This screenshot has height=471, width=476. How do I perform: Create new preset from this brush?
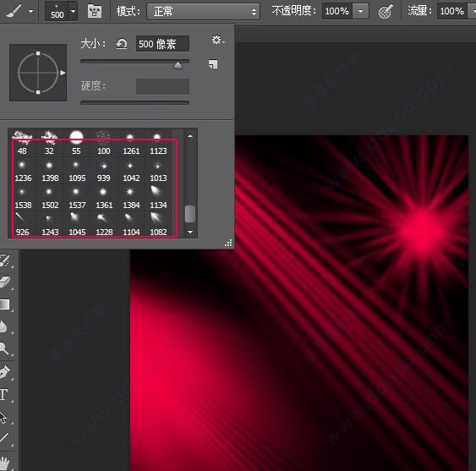click(213, 64)
